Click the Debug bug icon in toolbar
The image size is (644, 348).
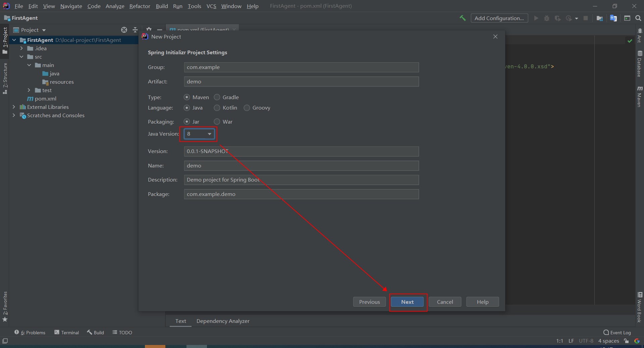pyautogui.click(x=547, y=18)
